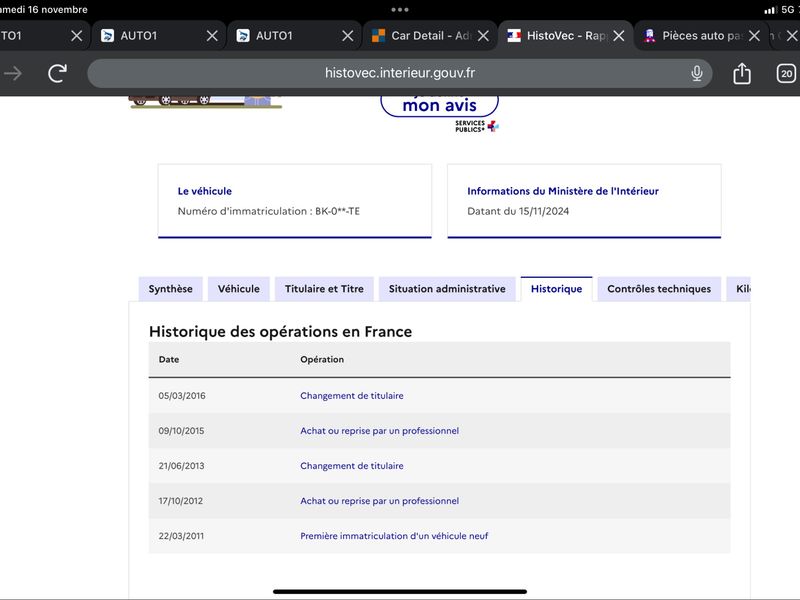
Task: Click the date 22/03/2011
Action: click(x=181, y=536)
